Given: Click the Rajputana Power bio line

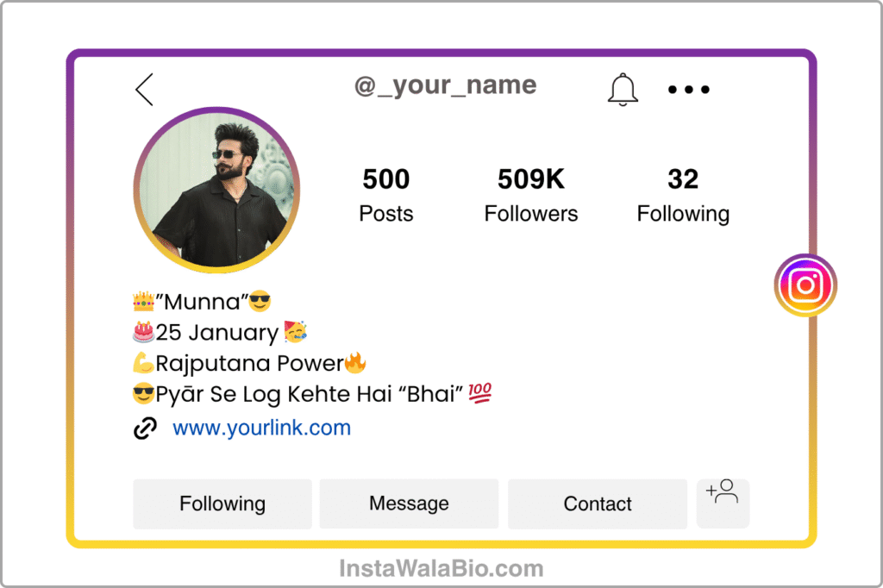Looking at the screenshot, I should (x=249, y=363).
